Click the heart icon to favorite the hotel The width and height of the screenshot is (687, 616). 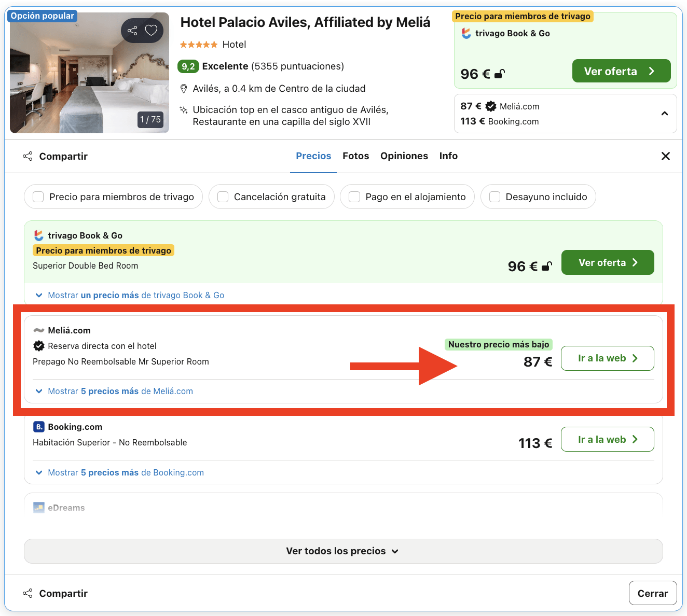tap(151, 31)
